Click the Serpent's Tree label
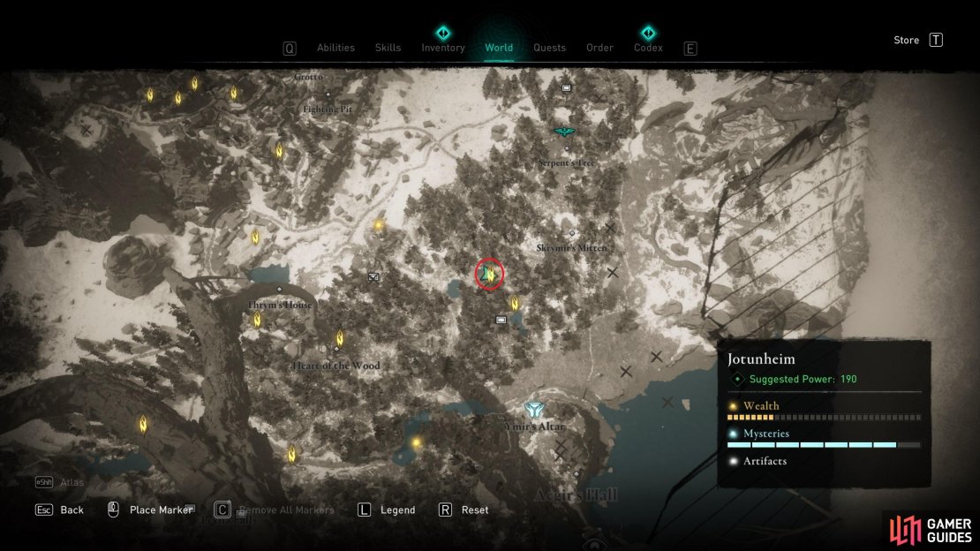Screen dimensions: 980x551 pyautogui.click(x=567, y=162)
